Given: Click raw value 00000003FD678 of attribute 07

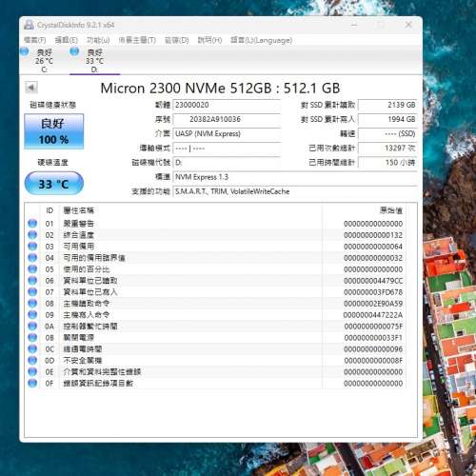Looking at the screenshot, I should point(373,292).
